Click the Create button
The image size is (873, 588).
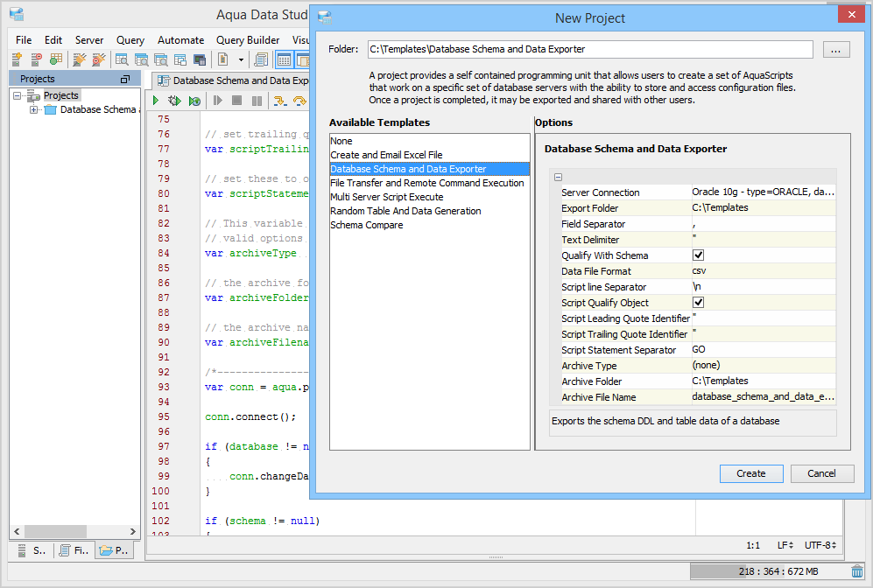point(750,473)
